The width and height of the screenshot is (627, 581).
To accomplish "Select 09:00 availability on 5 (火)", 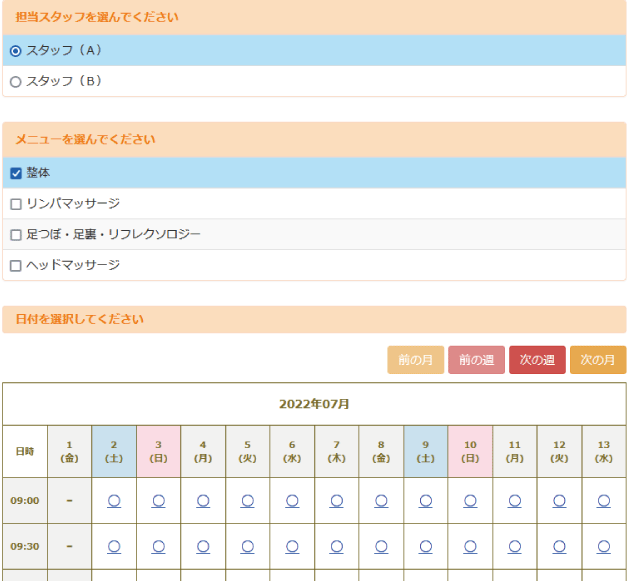I will [247, 500].
